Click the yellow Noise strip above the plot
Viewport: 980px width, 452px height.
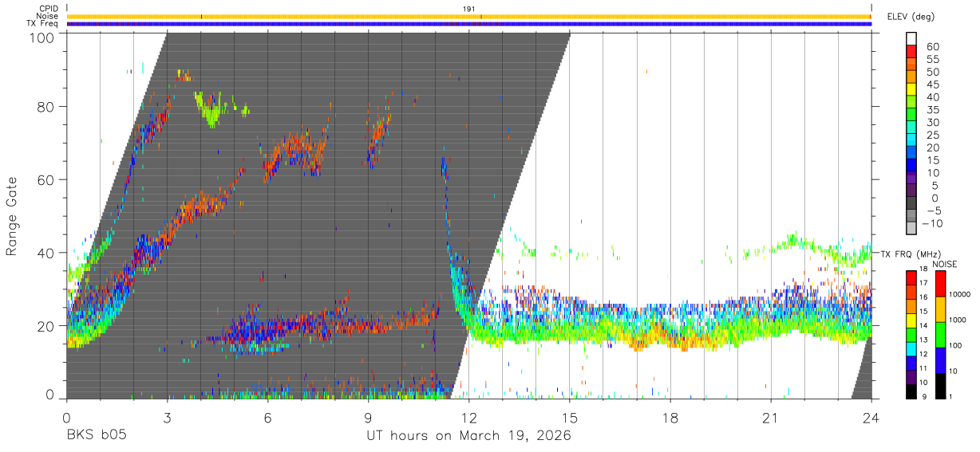pyautogui.click(x=468, y=16)
